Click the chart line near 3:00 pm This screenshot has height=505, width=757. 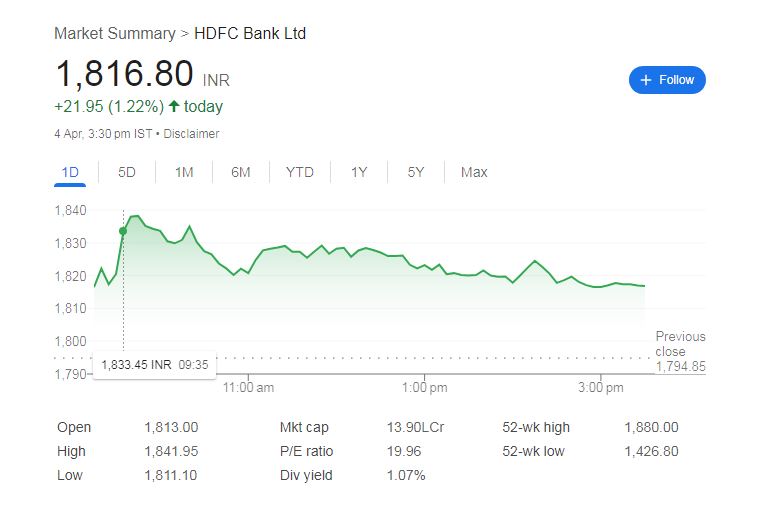[601, 286]
